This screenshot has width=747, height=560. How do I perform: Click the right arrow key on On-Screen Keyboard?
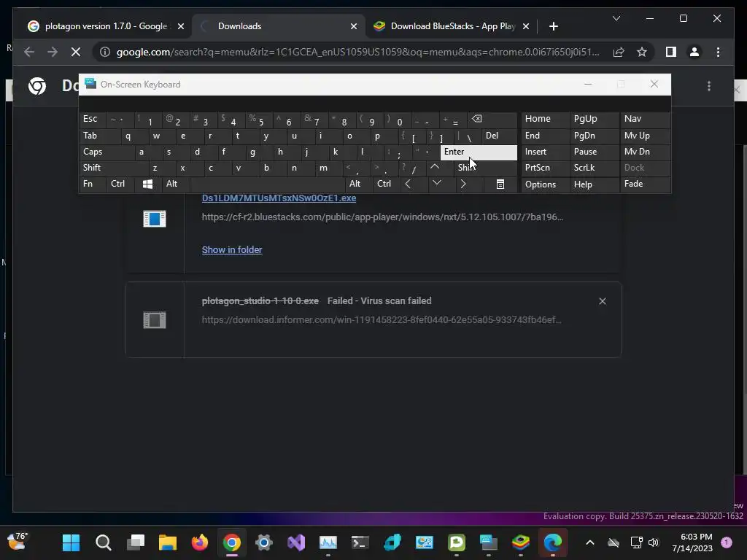[462, 184]
